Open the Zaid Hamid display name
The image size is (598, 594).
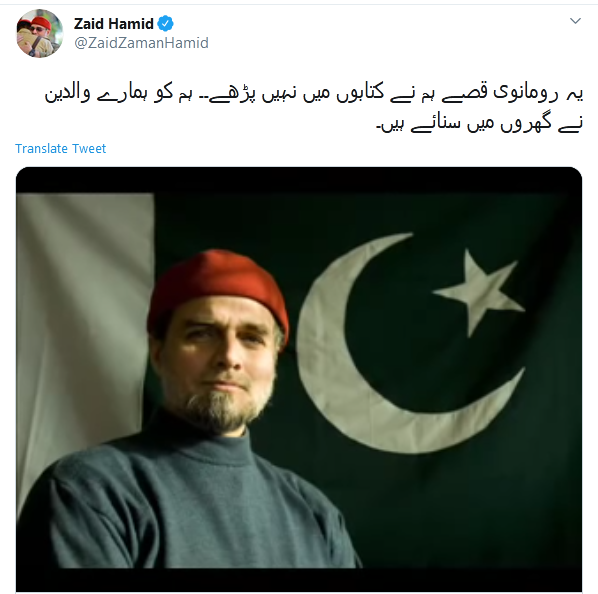pos(114,24)
